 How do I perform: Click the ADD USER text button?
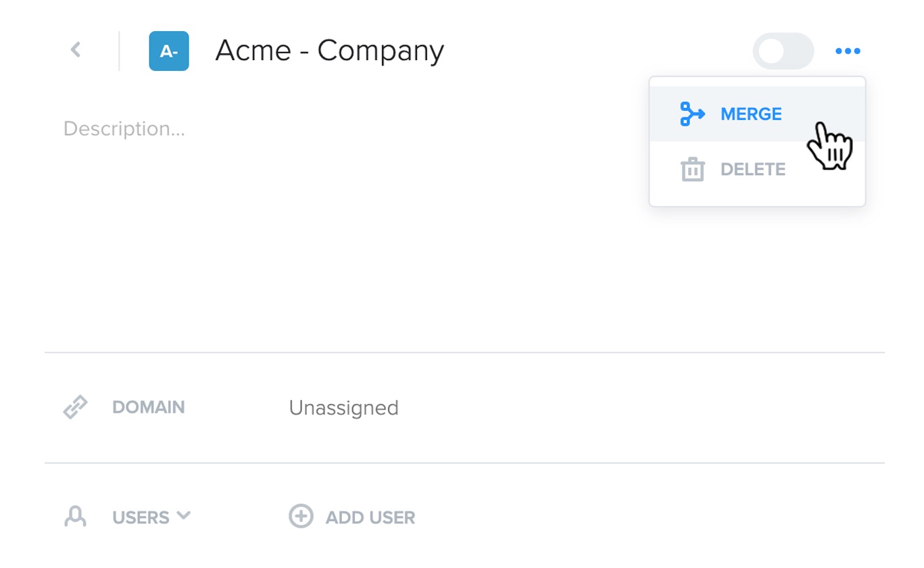[x=370, y=518]
